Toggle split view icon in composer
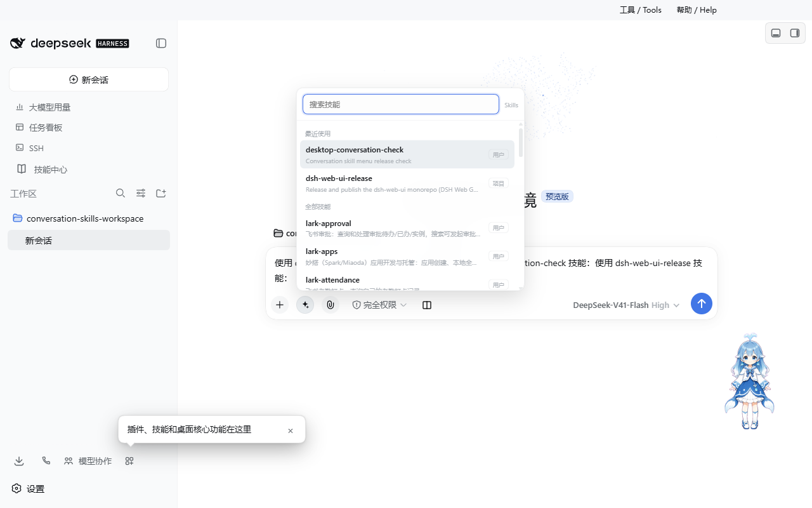Image resolution: width=812 pixels, height=508 pixels. (427, 305)
